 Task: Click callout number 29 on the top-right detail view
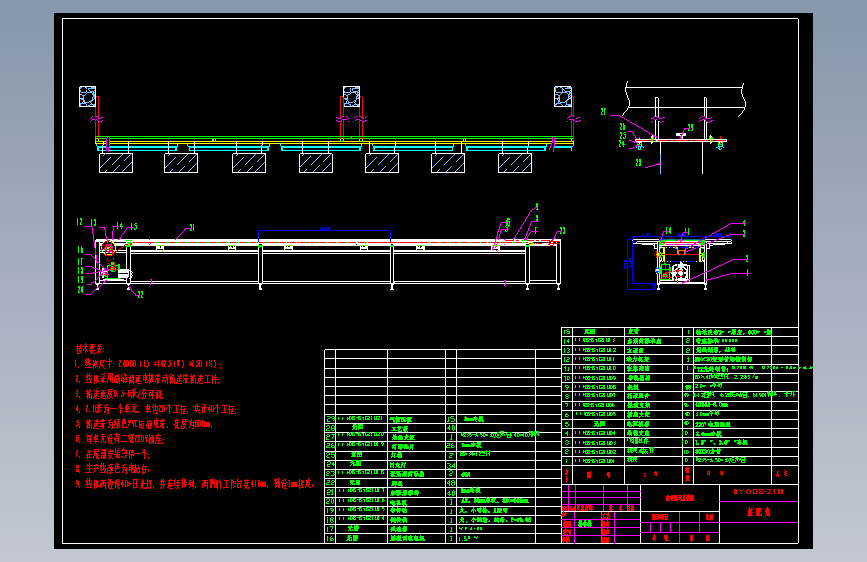(x=690, y=128)
